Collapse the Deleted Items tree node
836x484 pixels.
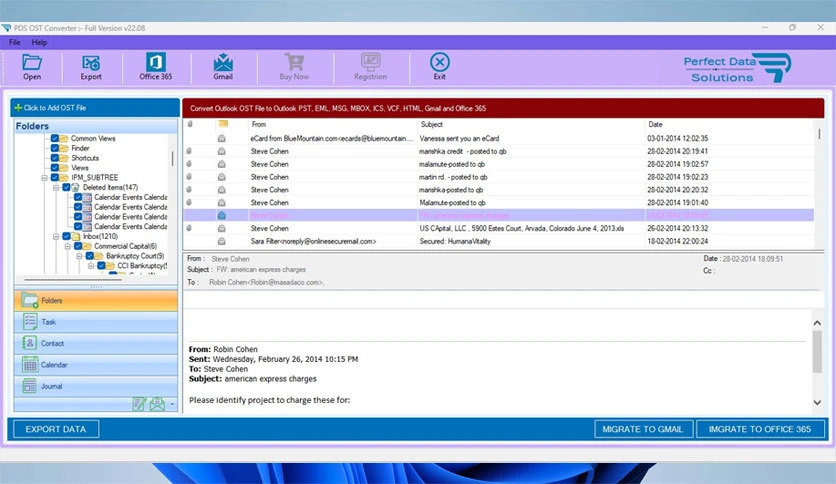coord(56,188)
